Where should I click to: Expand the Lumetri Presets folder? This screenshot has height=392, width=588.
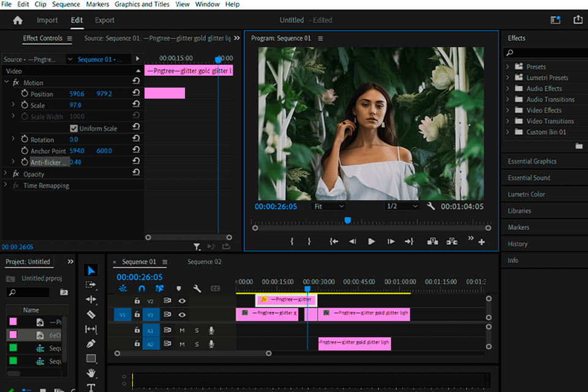pos(508,78)
